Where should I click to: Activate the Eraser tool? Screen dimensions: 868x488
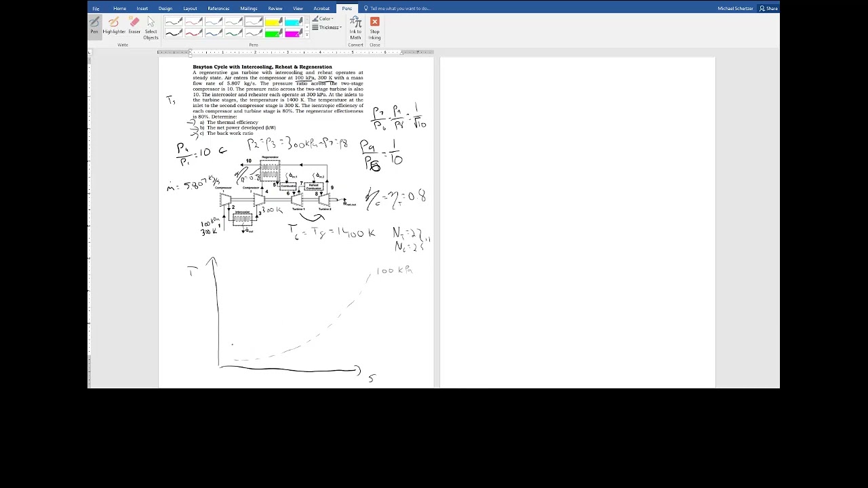pos(134,26)
